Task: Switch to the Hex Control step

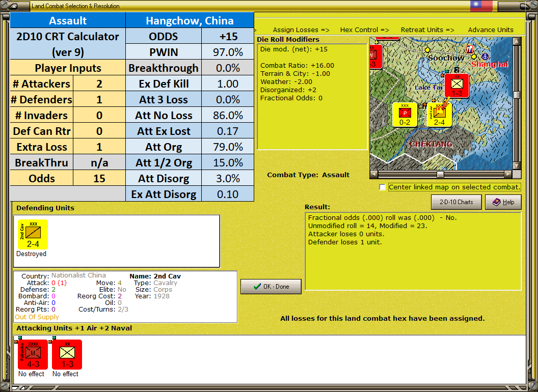Action: point(364,30)
